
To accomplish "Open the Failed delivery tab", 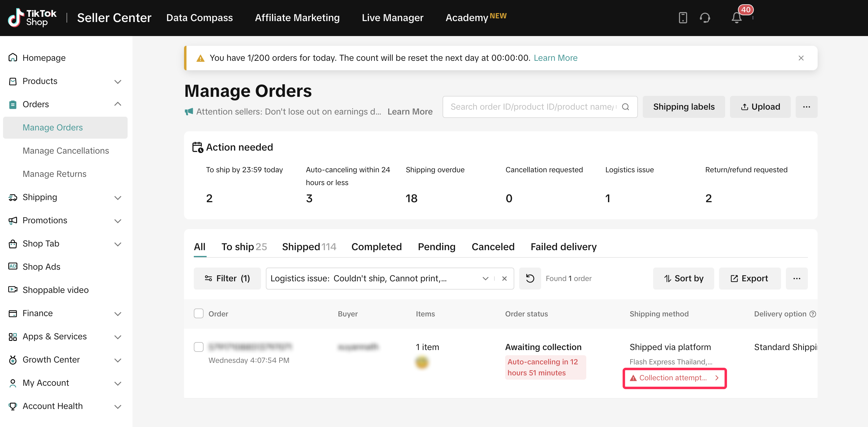I will point(563,247).
